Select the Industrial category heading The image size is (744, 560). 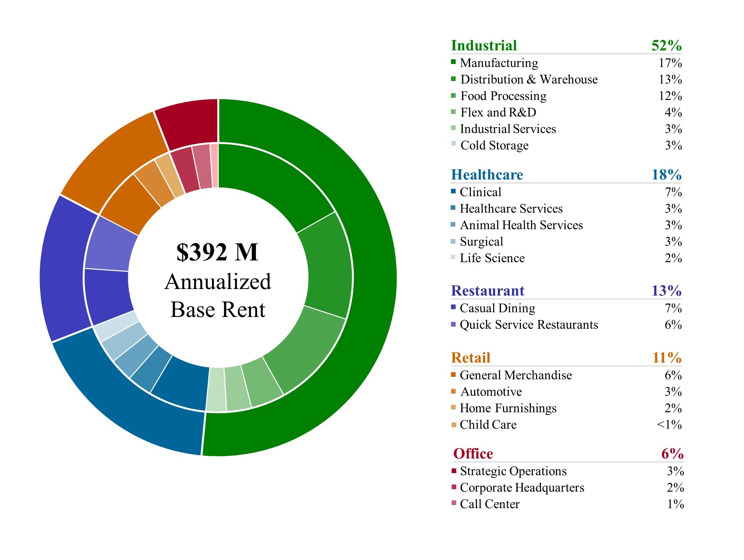(484, 45)
